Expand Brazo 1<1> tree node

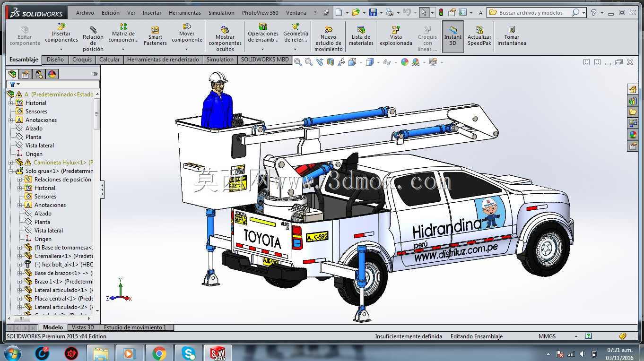click(19, 282)
